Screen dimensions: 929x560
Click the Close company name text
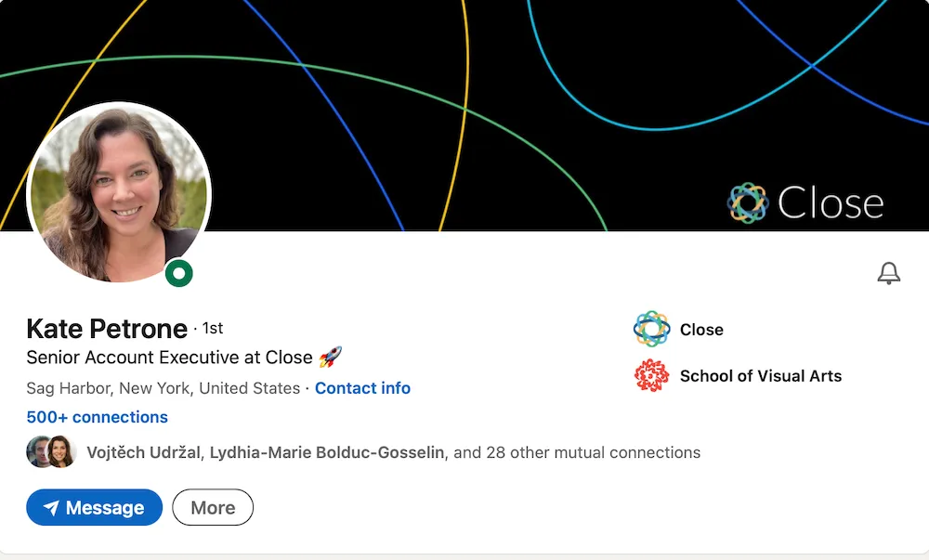(x=701, y=329)
